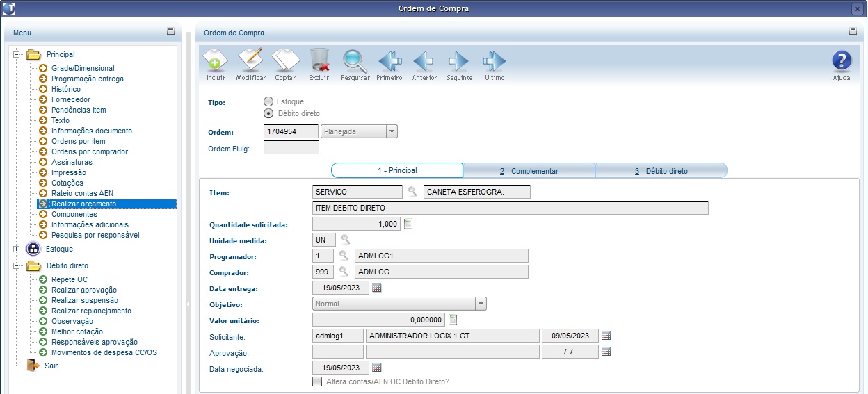Image resolution: width=868 pixels, height=394 pixels.
Task: Click the Excluir trash icon
Action: 319,60
